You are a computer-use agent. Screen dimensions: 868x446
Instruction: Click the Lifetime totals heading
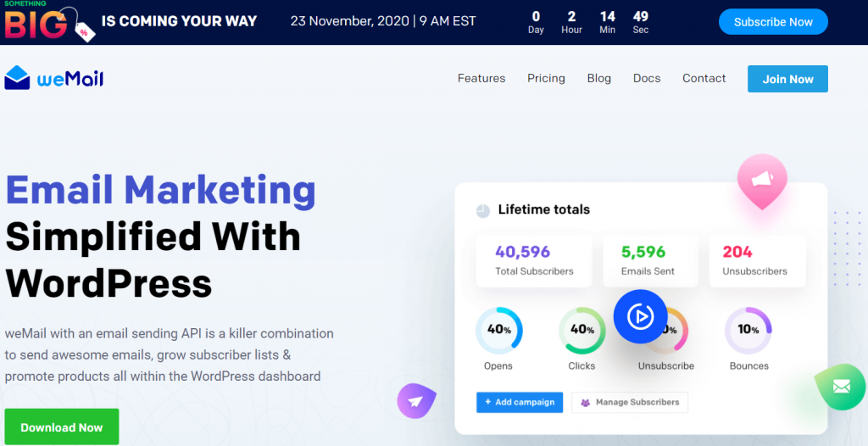click(x=543, y=209)
